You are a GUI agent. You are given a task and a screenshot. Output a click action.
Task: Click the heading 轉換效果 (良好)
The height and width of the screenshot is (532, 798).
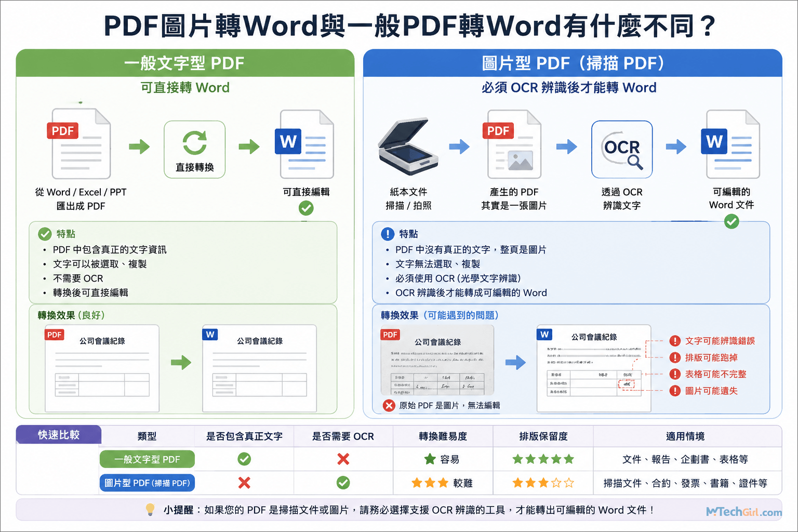(71, 315)
